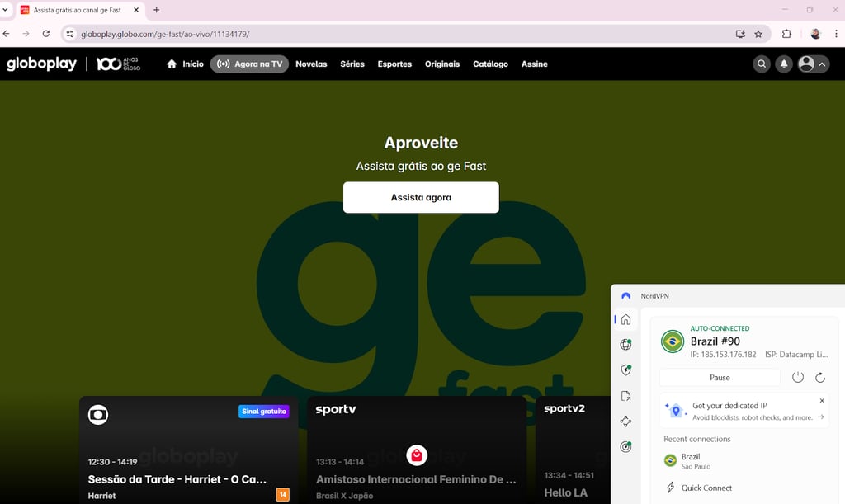This screenshot has width=845, height=504.
Task: Open Agora na TV section
Action: (x=249, y=64)
